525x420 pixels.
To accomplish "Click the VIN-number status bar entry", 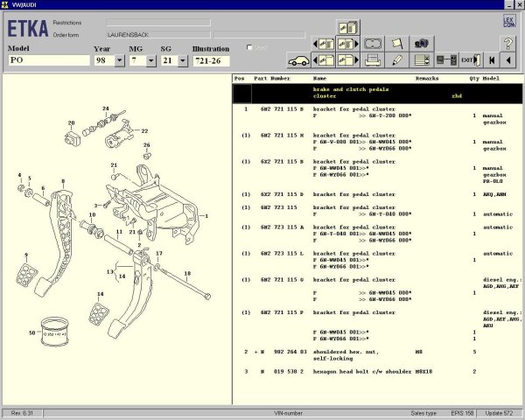I will tap(288, 413).
